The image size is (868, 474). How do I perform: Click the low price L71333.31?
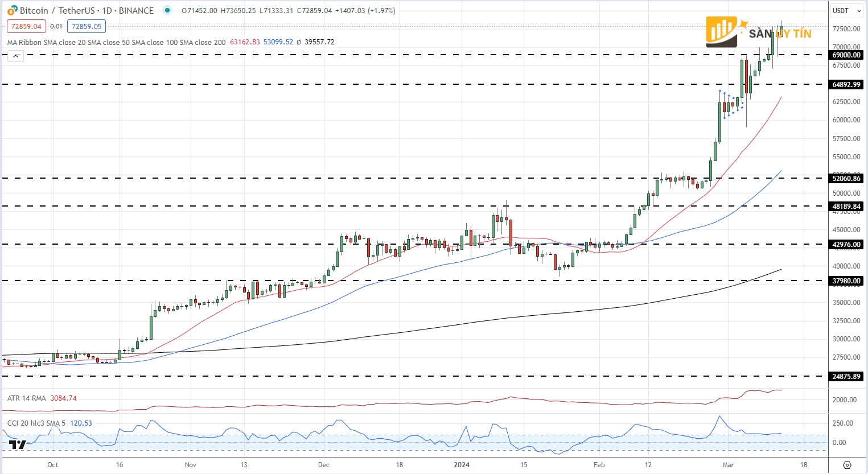(x=276, y=11)
